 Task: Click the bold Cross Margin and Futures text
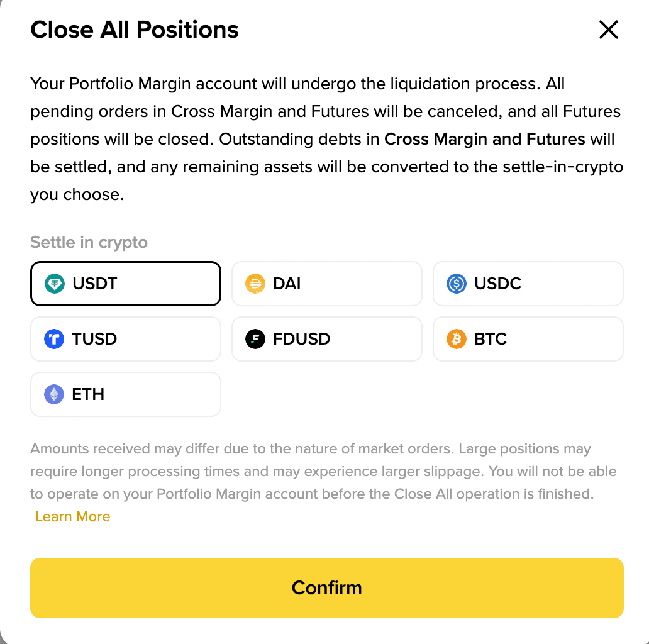pyautogui.click(x=484, y=139)
